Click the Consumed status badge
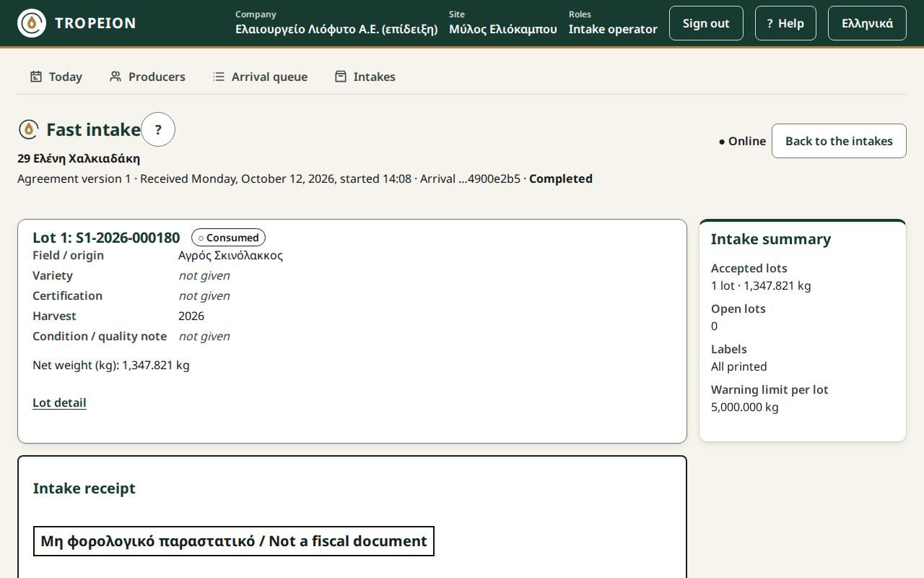This screenshot has height=578, width=924. pos(228,238)
